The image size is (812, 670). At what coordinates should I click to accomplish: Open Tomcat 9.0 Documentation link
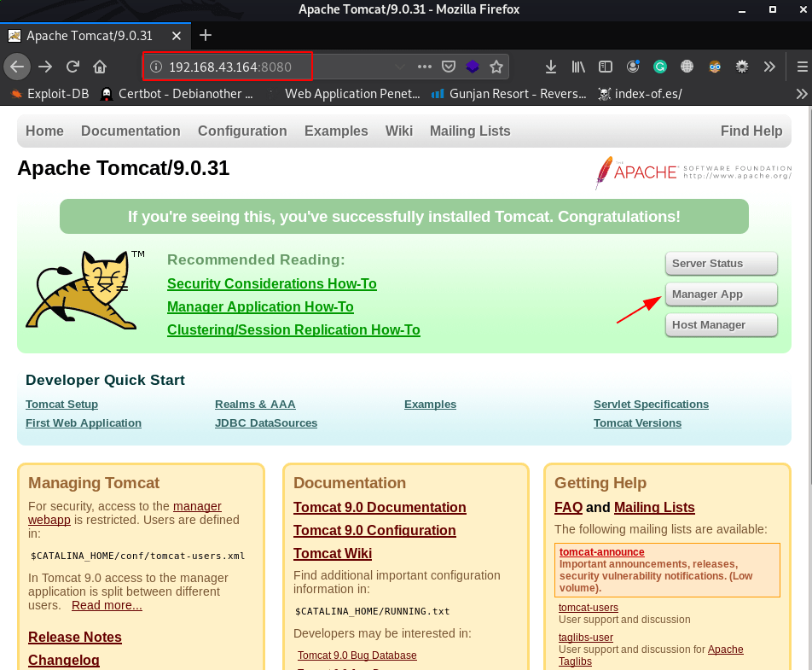click(380, 507)
